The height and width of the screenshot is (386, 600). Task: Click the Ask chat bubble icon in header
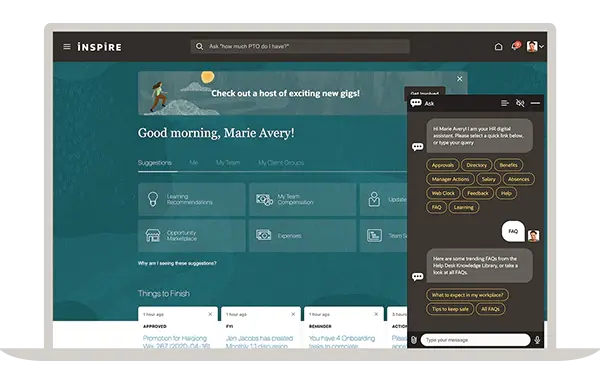416,103
